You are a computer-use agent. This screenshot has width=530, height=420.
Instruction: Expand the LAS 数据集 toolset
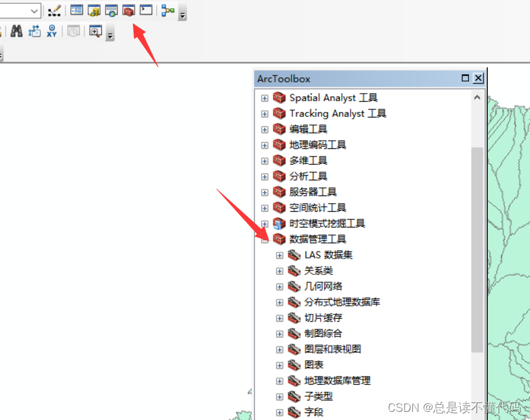[x=279, y=255]
